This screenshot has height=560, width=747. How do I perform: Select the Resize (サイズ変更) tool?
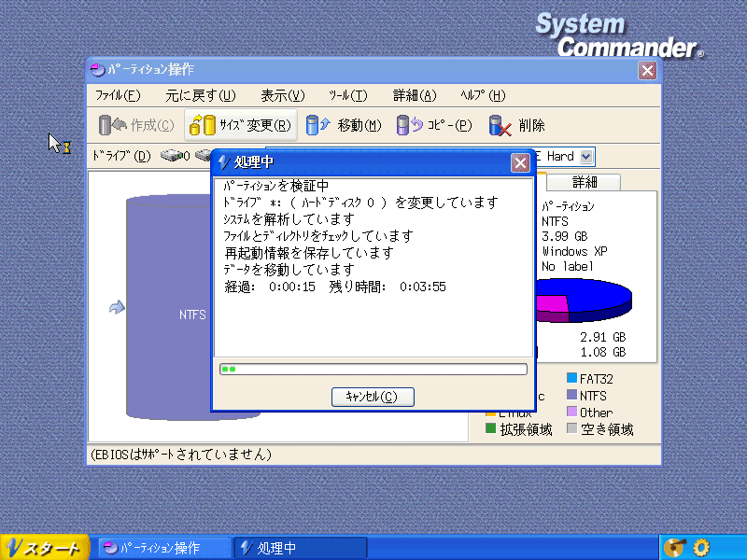coord(241,125)
